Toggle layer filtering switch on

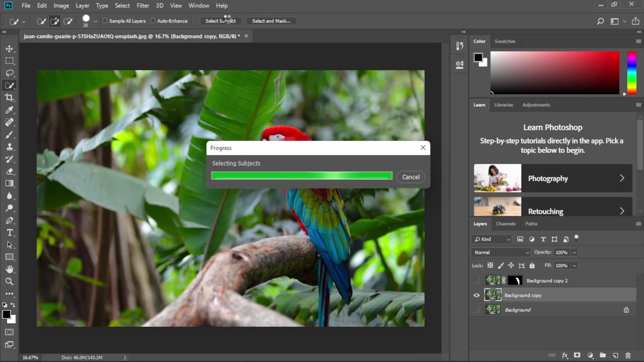point(577,238)
